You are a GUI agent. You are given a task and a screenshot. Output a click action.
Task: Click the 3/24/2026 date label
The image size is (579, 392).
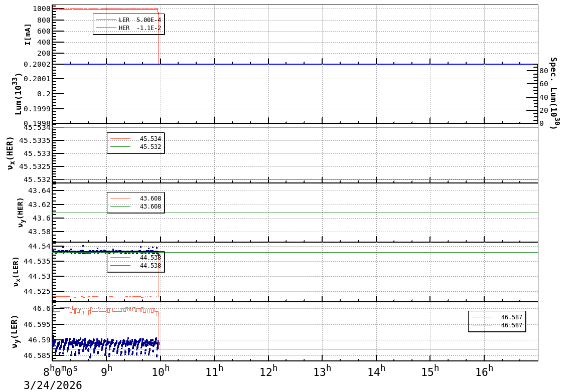tap(53, 385)
